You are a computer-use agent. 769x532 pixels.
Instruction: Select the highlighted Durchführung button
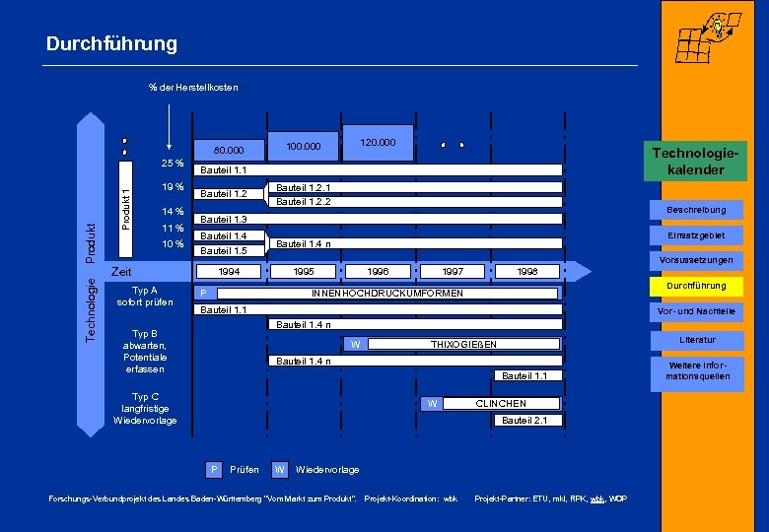[x=696, y=286]
